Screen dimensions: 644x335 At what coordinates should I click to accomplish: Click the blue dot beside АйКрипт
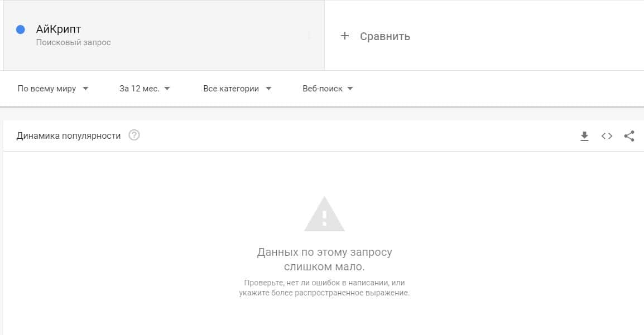pyautogui.click(x=21, y=30)
